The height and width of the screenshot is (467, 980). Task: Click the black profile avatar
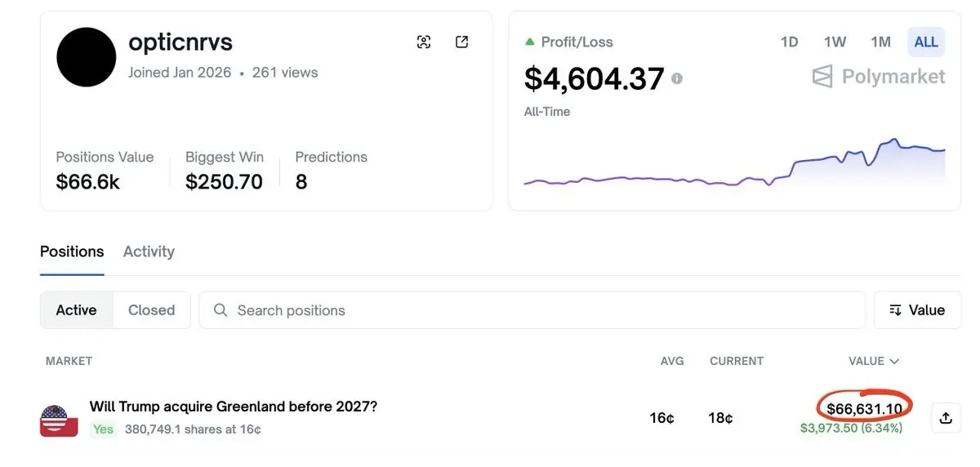86,57
